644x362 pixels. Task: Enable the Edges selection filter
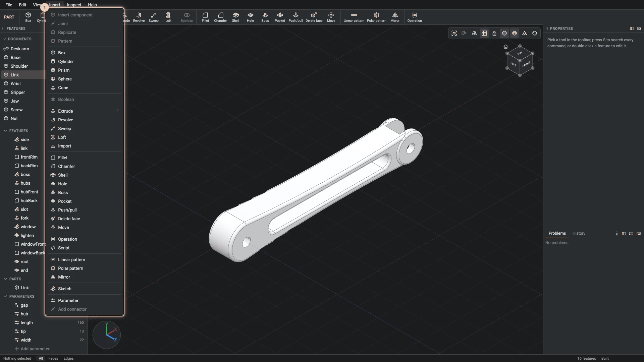(68, 358)
